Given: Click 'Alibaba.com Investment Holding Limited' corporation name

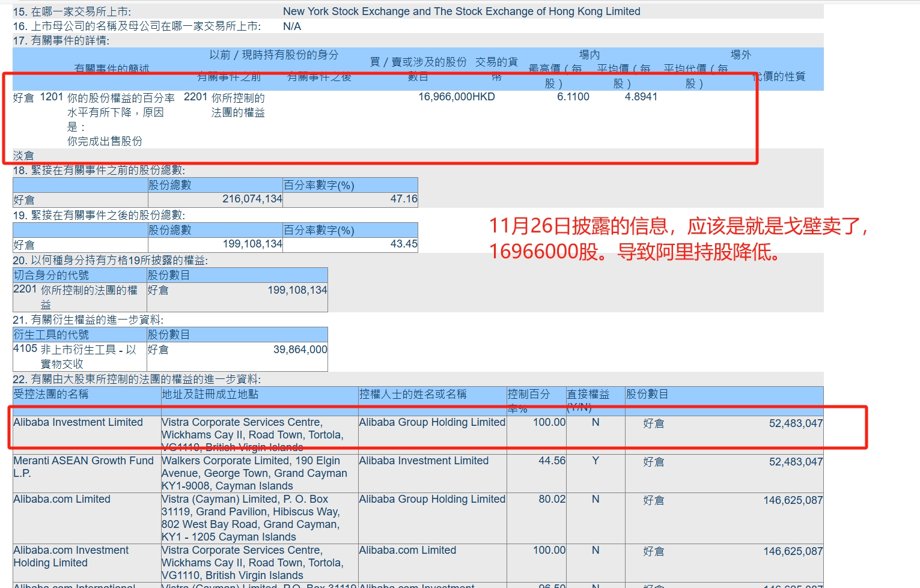Looking at the screenshot, I should pos(71,556).
